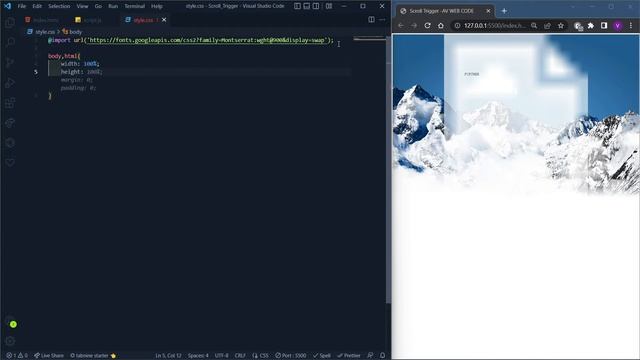Screen dimensions: 640x360
Task: Open Run and Debug view
Action: click(x=10, y=82)
